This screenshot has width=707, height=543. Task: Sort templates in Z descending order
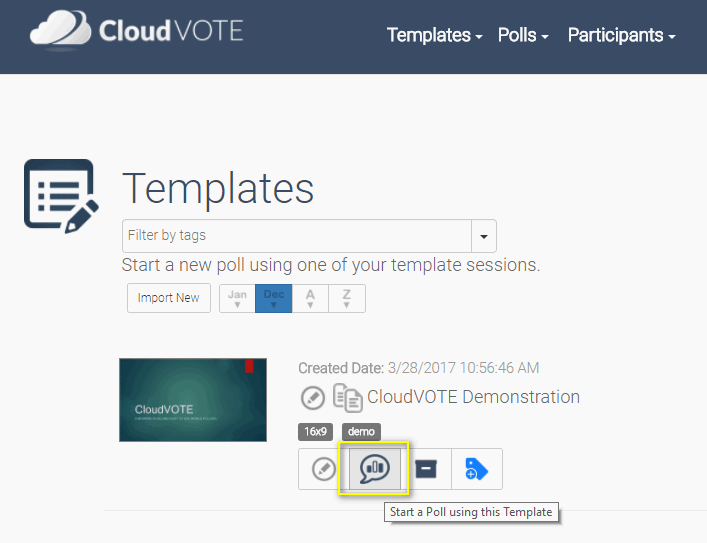347,298
